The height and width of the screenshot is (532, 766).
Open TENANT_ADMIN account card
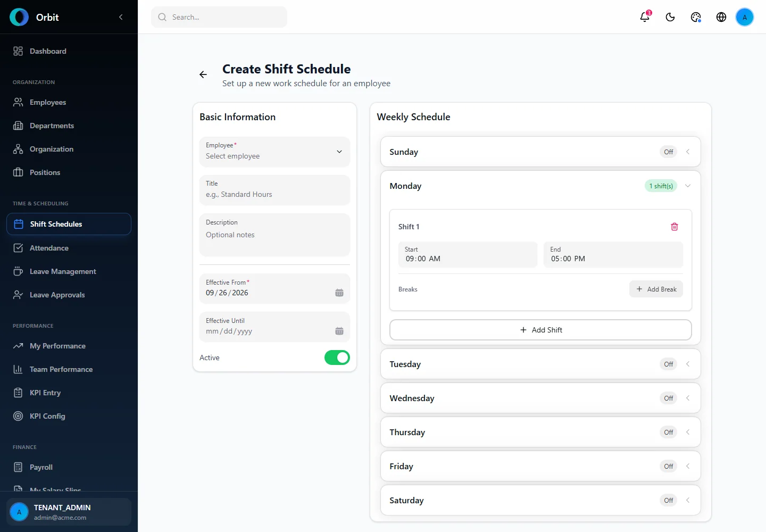click(x=69, y=512)
